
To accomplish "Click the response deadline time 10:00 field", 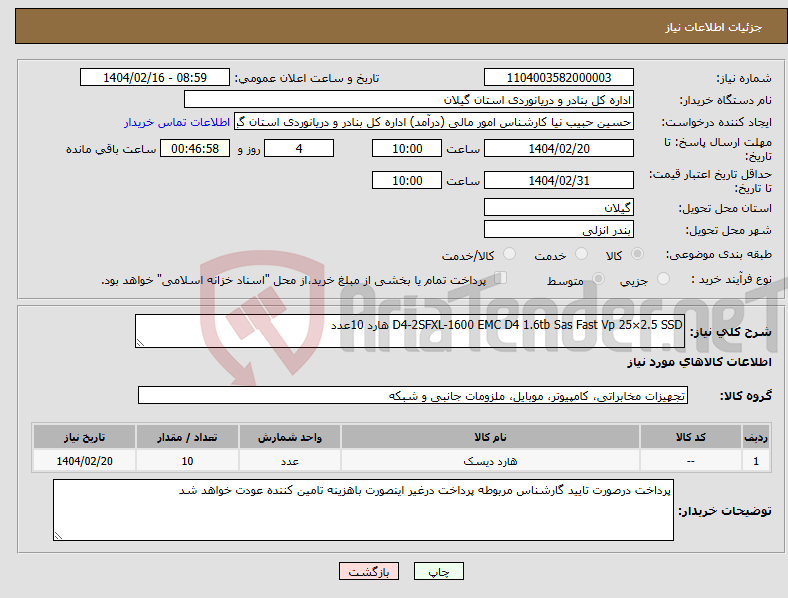I will tap(407, 148).
